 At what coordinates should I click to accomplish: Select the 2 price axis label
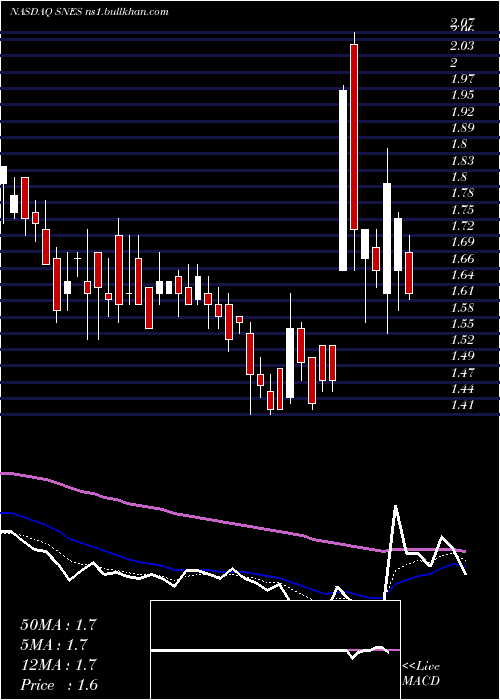[454, 62]
